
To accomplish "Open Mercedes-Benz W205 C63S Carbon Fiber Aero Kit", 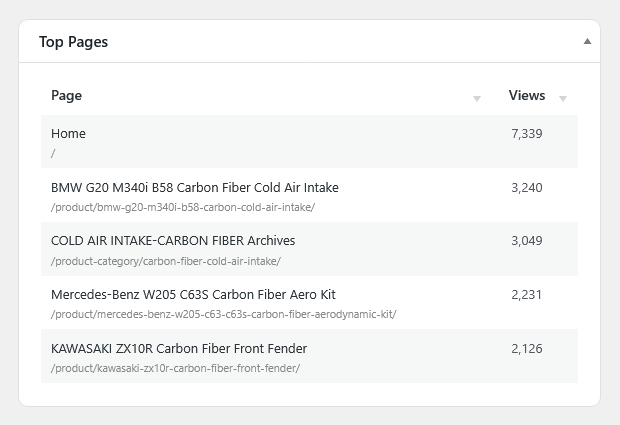I will pyautogui.click(x=193, y=295).
